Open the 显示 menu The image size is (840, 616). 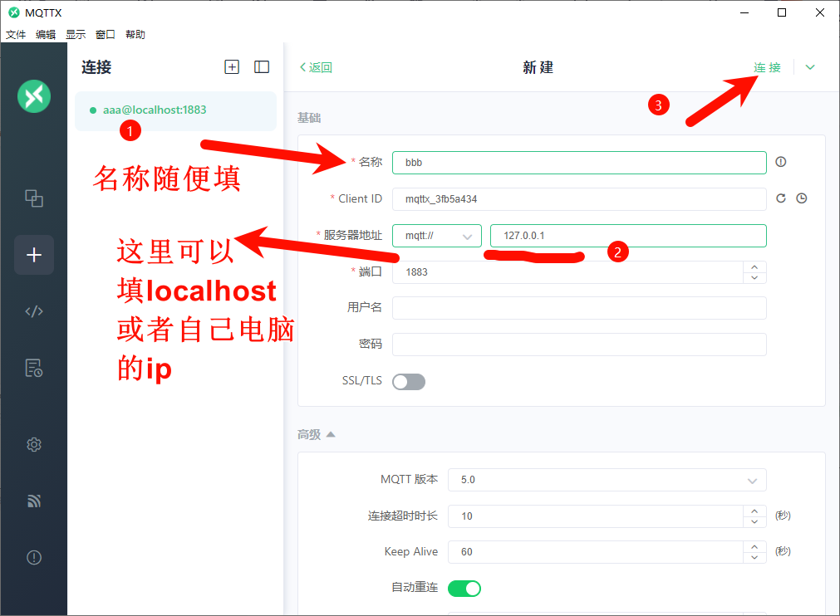click(76, 34)
